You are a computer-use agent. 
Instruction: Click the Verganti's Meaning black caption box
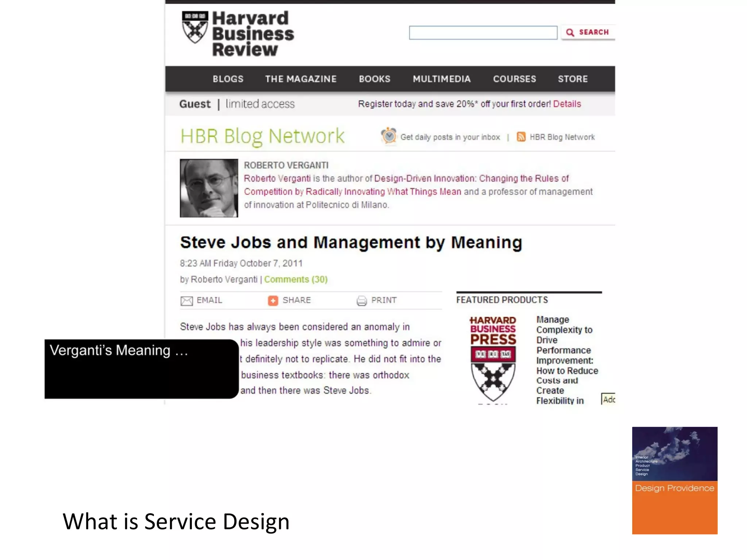point(142,369)
